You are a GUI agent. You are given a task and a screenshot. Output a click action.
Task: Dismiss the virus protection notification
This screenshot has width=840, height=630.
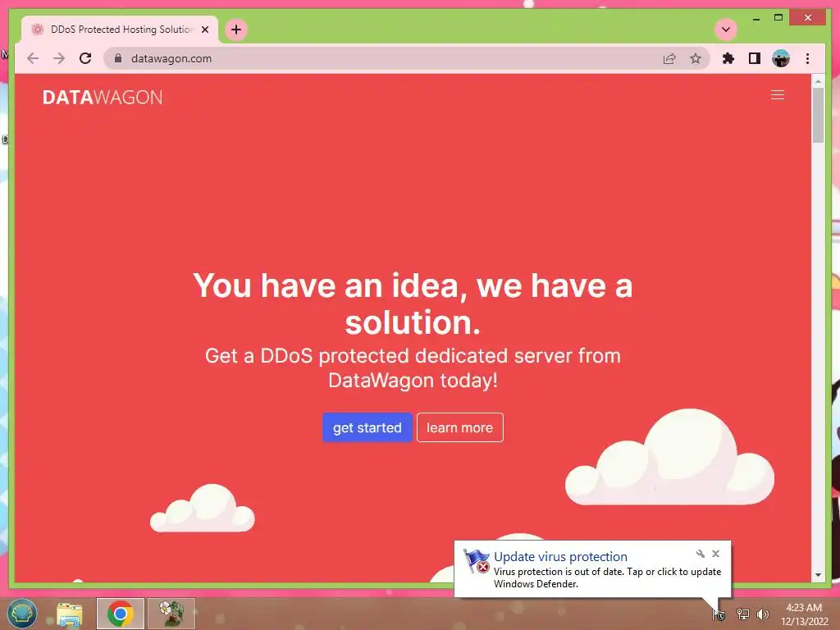pyautogui.click(x=715, y=554)
